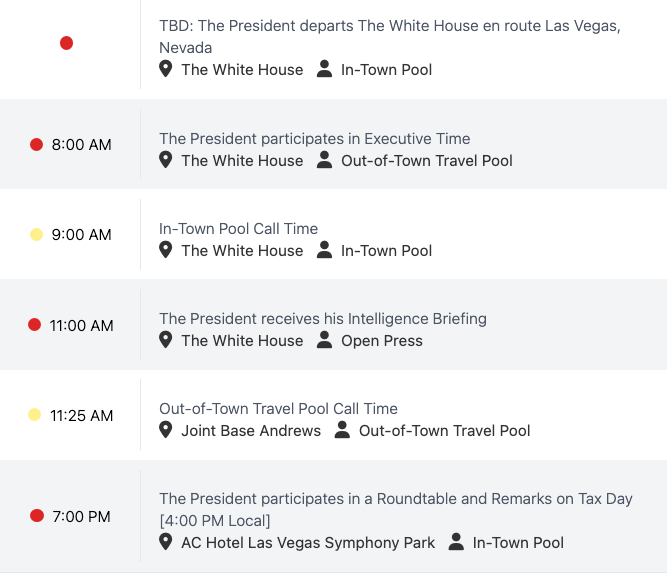Click the location pin beside AC Hotel Las Vegas

pos(166,542)
